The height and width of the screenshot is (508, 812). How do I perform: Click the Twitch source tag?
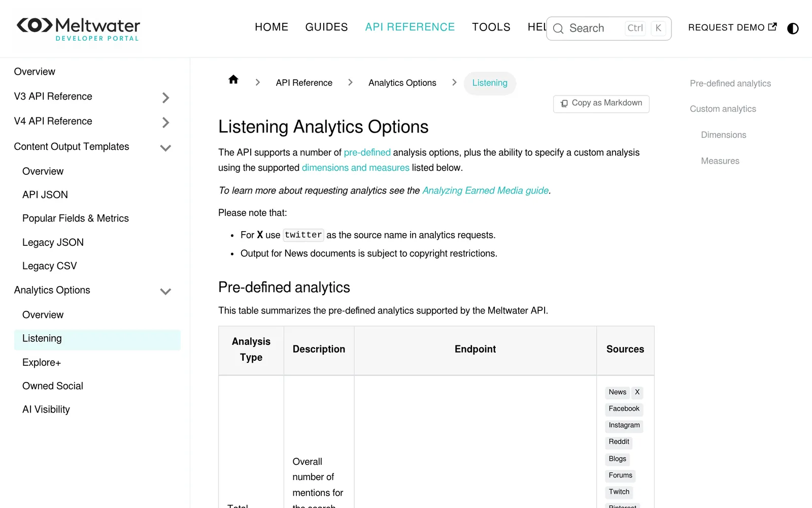[x=619, y=492]
